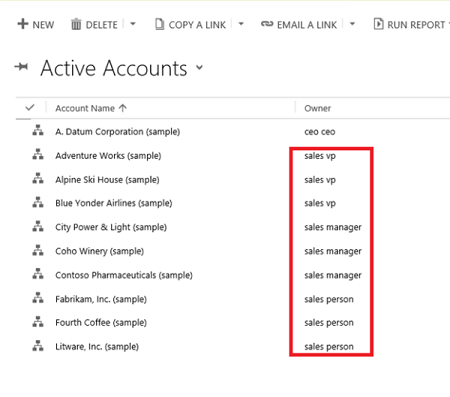Open Fourth Coffee (sample) account
The width and height of the screenshot is (450, 397).
(x=101, y=323)
